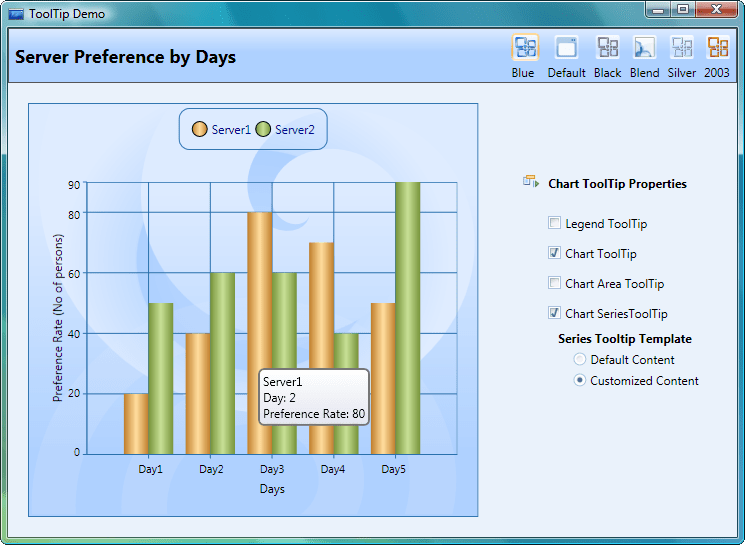Uncheck the Chart SeriesToolTip checkbox
The width and height of the screenshot is (745, 545).
coord(554,313)
